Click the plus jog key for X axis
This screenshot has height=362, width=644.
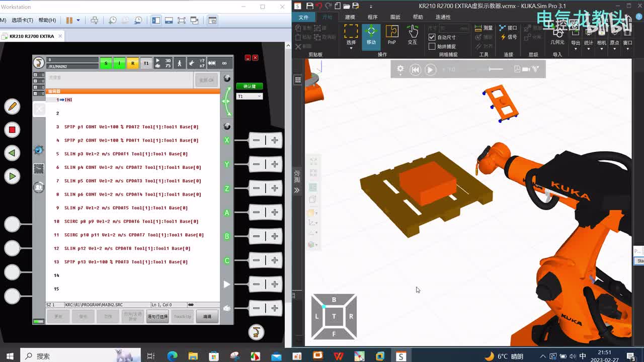coord(274,140)
